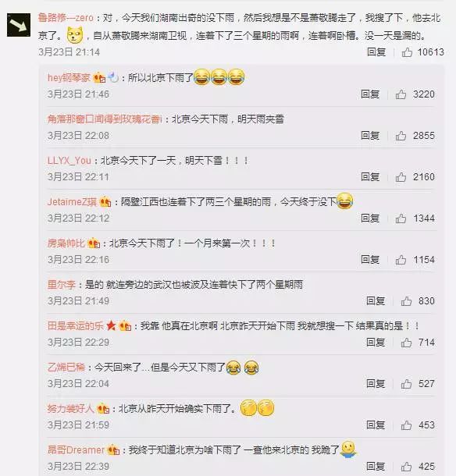
Task: Click the red star badge beside 田是幸运的乐
Action: (x=111, y=326)
